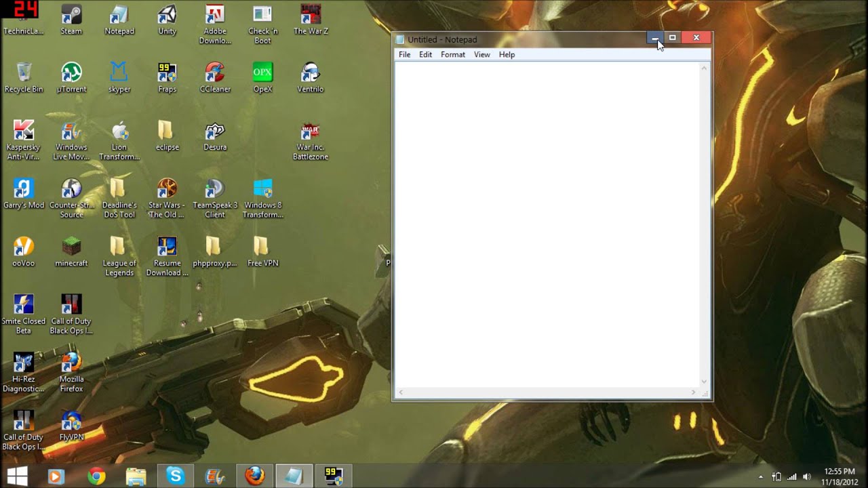Viewport: 868px width, 488px height.
Task: Select the TeamSpeak 3 Client icon
Action: [x=215, y=199]
